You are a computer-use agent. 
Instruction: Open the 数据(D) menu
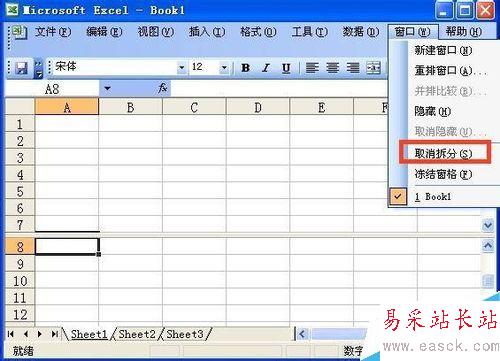click(x=361, y=32)
